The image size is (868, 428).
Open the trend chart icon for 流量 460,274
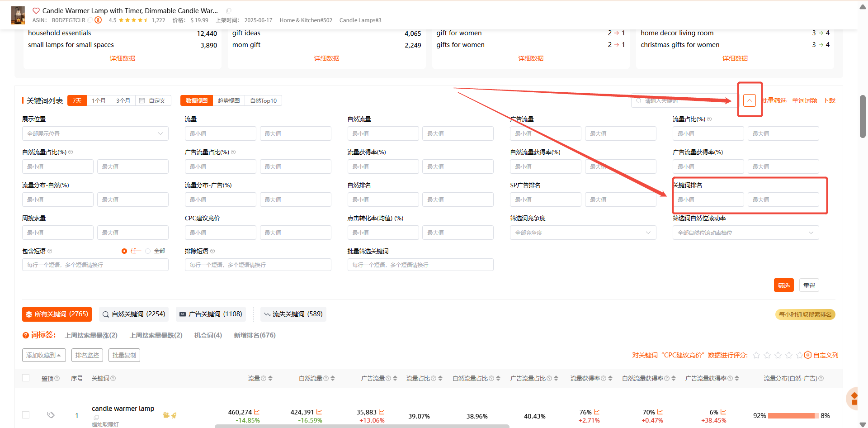[x=257, y=412]
